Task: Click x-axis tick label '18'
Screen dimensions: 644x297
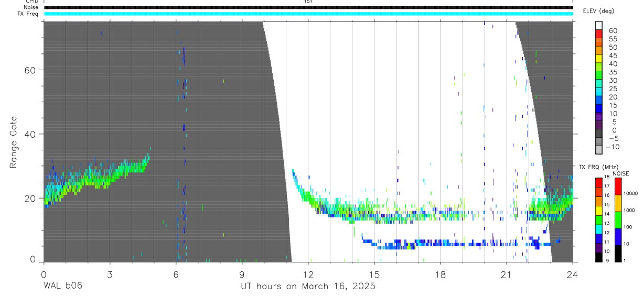Action: click(440, 274)
